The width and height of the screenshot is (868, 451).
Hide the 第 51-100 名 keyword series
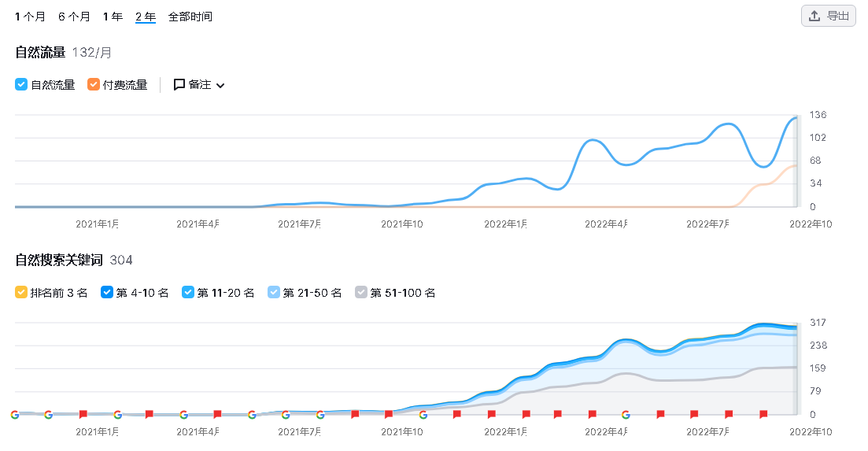pos(361,292)
